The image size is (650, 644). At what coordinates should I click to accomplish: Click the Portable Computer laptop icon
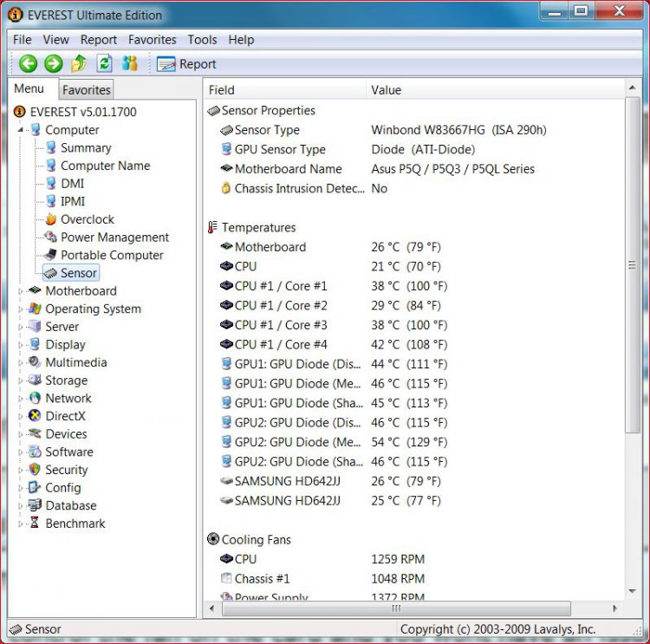pos(51,255)
